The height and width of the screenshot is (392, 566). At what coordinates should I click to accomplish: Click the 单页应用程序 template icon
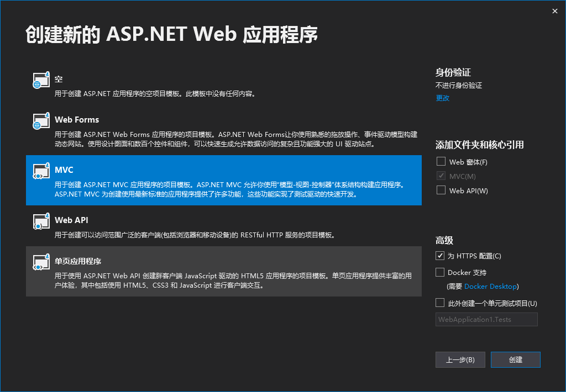click(x=41, y=262)
